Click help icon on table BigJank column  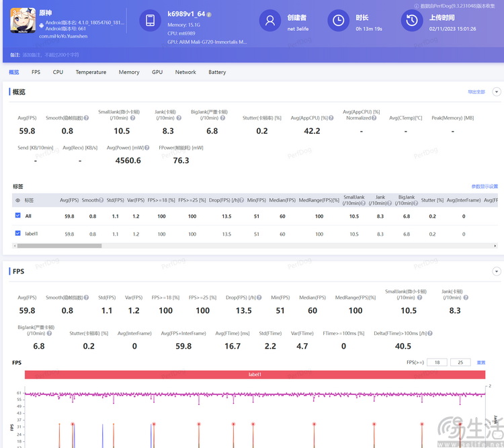click(415, 203)
